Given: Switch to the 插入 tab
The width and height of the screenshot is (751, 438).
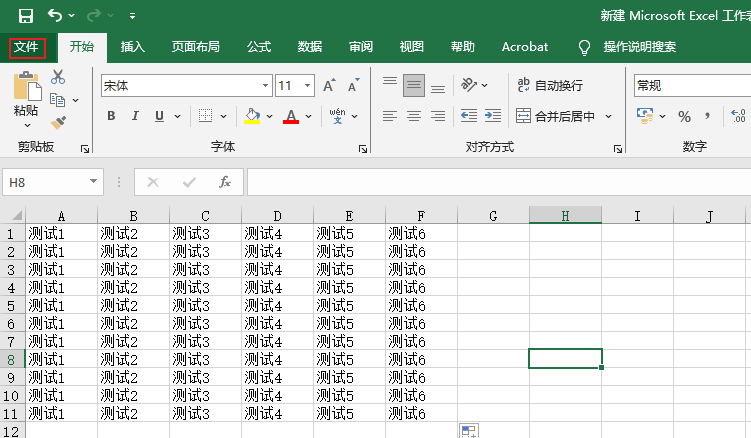Looking at the screenshot, I should (133, 47).
